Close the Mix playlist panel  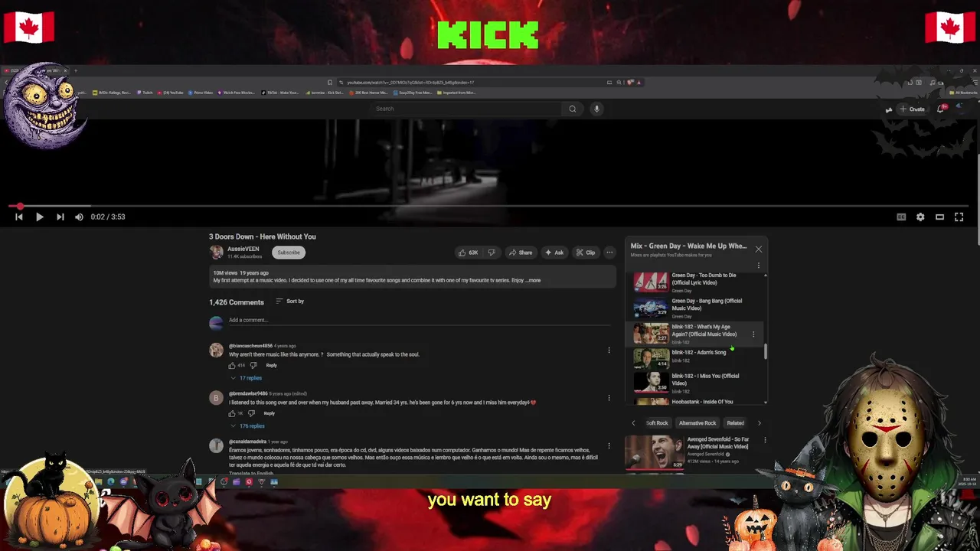[759, 249]
